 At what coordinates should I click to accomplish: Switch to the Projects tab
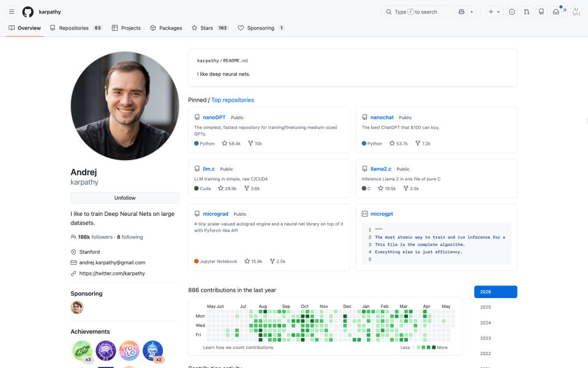point(126,28)
